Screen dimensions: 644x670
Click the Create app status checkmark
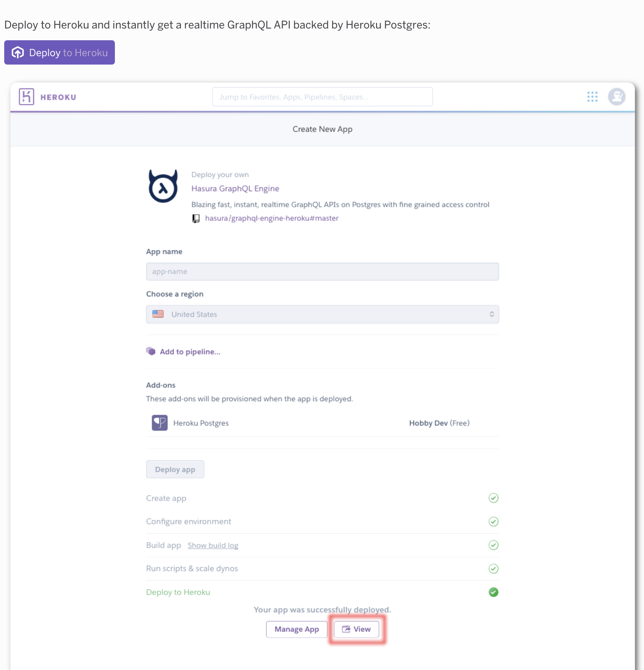point(493,498)
